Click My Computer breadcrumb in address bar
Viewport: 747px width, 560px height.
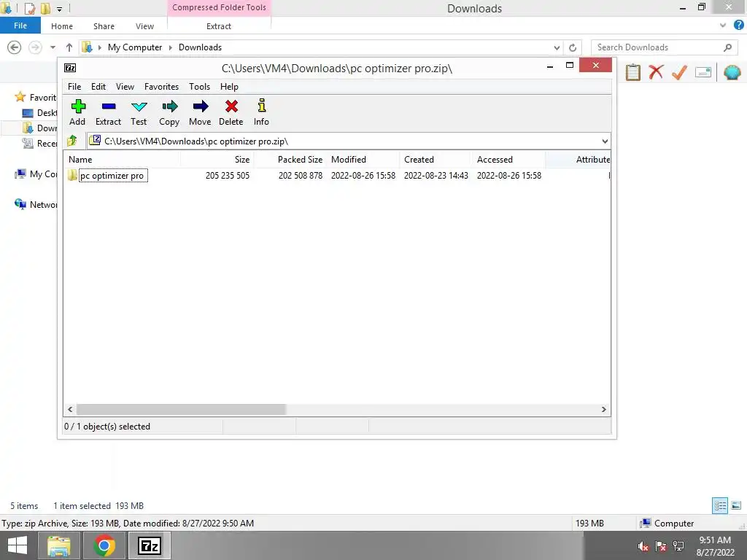click(135, 47)
